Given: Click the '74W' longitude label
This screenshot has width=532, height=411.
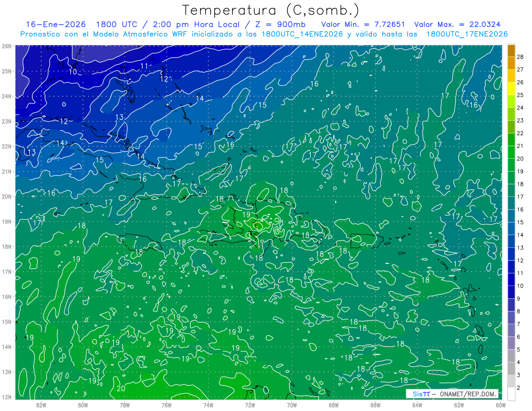Looking at the screenshot, I should (208, 405).
